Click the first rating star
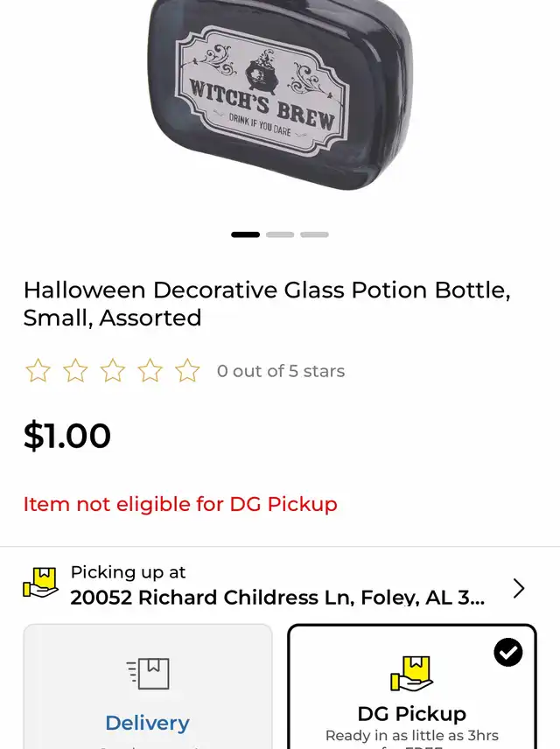Image resolution: width=560 pixels, height=749 pixels. point(38,371)
